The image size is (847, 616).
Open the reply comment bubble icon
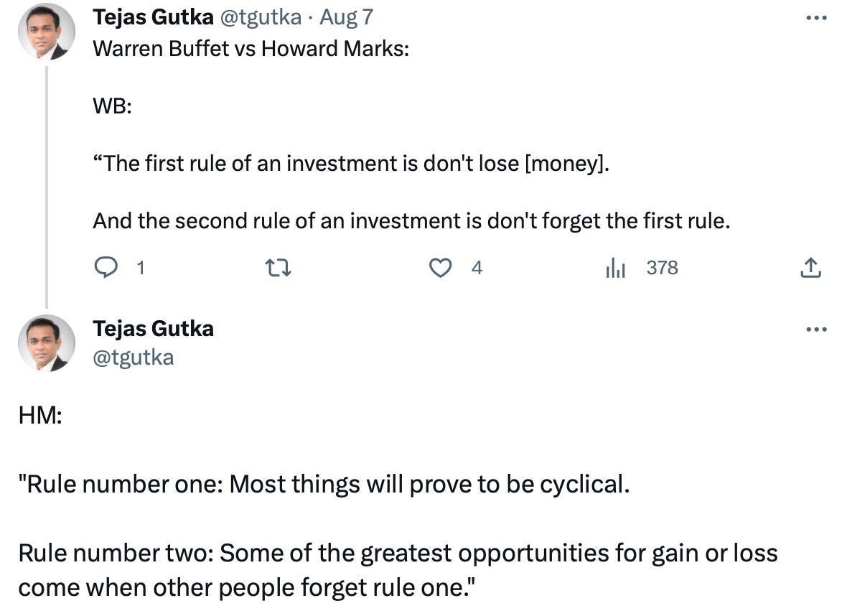pos(106,267)
